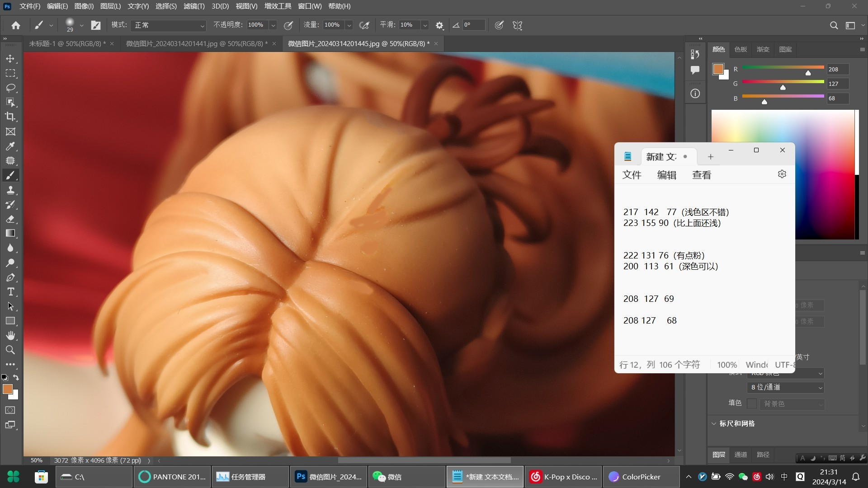Viewport: 868px width, 488px height.
Task: Switch to the Swatches panel tab
Action: [x=741, y=49]
